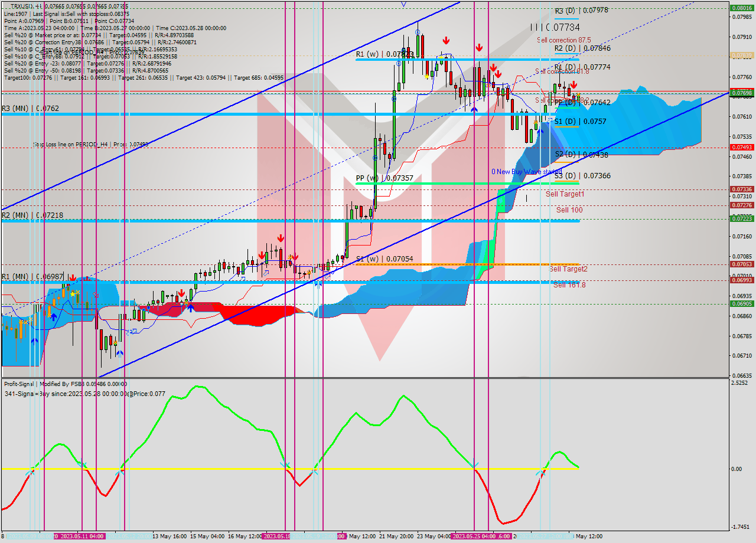756x543 pixels.
Task: Select the R1 (w) weekly resistance label
Action: [x=384, y=54]
